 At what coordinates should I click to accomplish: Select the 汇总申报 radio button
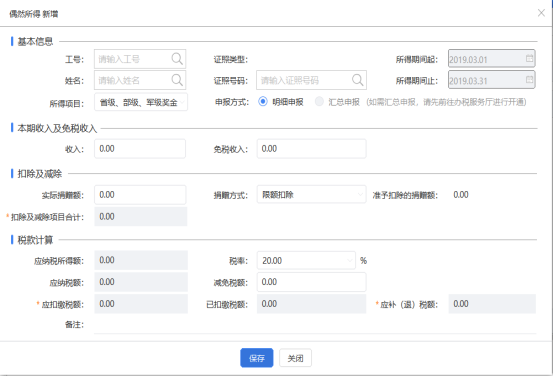pyautogui.click(x=319, y=102)
